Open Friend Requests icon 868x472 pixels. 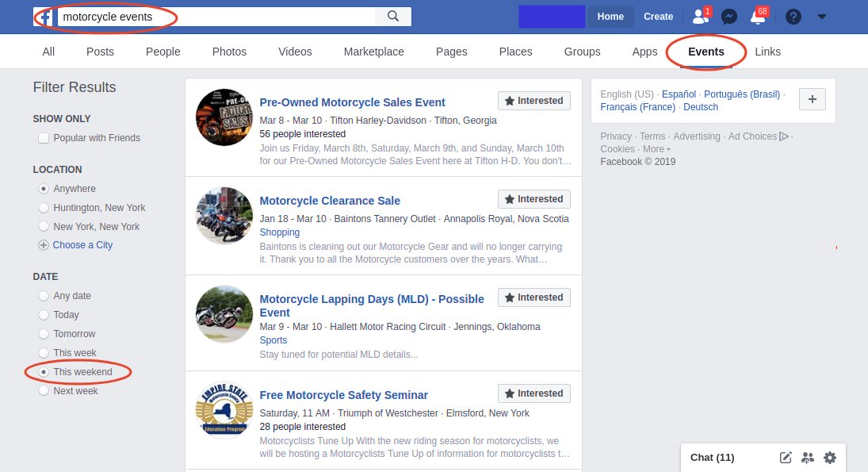coord(701,16)
